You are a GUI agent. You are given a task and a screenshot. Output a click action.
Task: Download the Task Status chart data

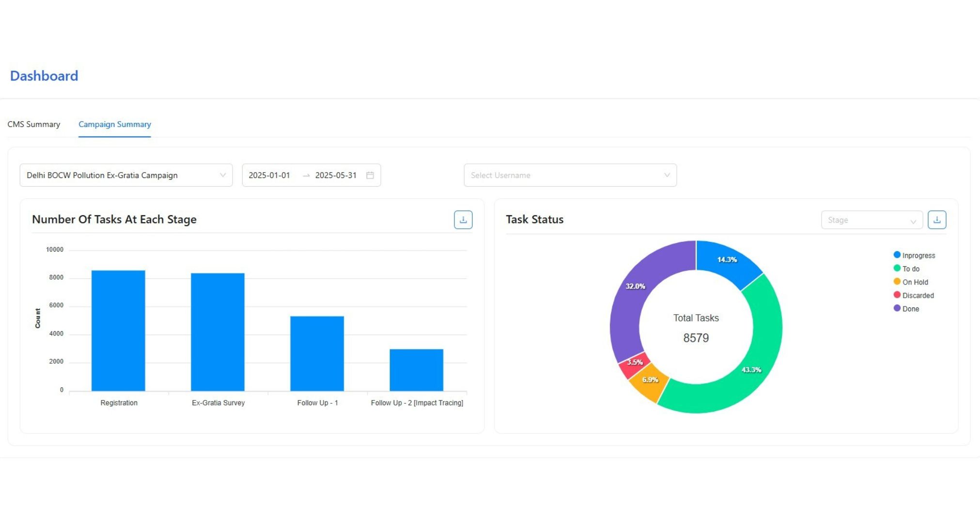937,219
